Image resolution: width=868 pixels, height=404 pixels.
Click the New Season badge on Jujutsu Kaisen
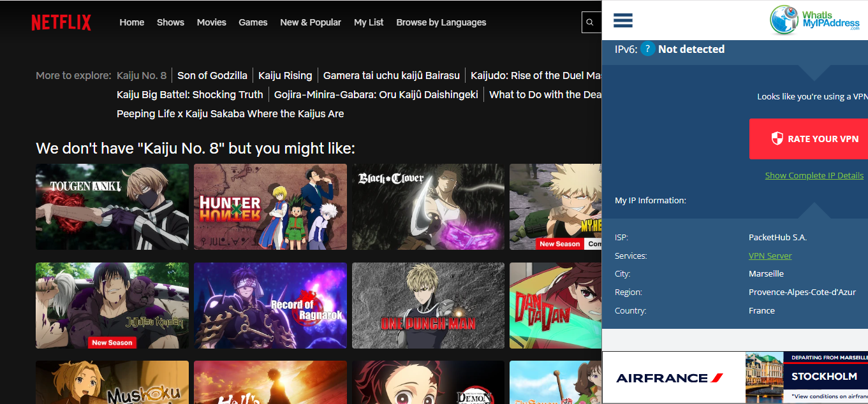pyautogui.click(x=112, y=343)
